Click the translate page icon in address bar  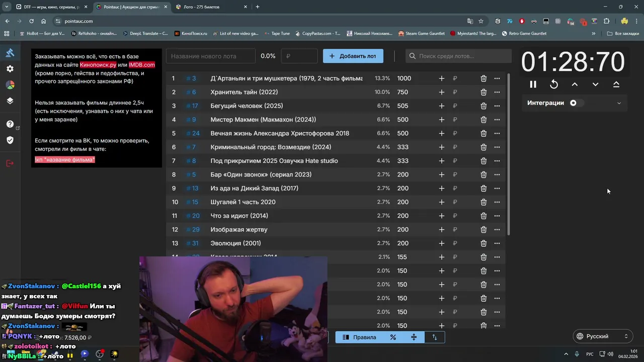(470, 21)
